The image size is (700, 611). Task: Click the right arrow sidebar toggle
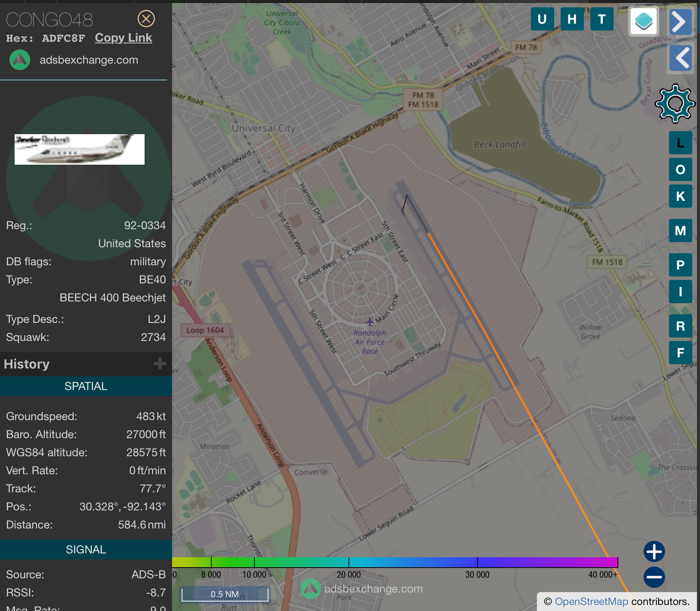(x=680, y=21)
